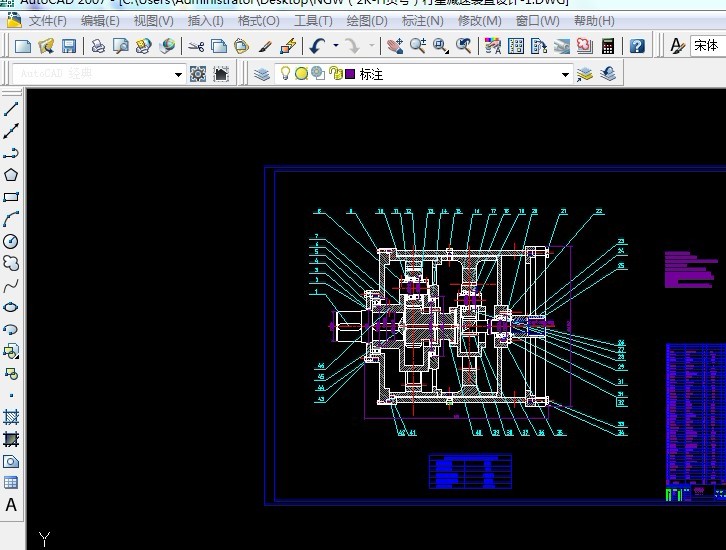The image size is (726, 550).
Task: Click the Undo arrow button
Action: coord(317,45)
